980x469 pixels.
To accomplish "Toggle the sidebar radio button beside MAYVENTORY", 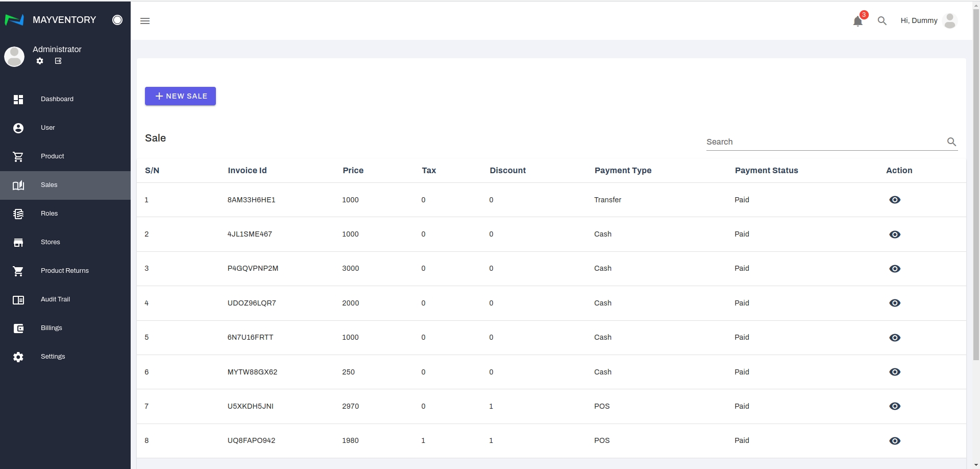I will [117, 20].
